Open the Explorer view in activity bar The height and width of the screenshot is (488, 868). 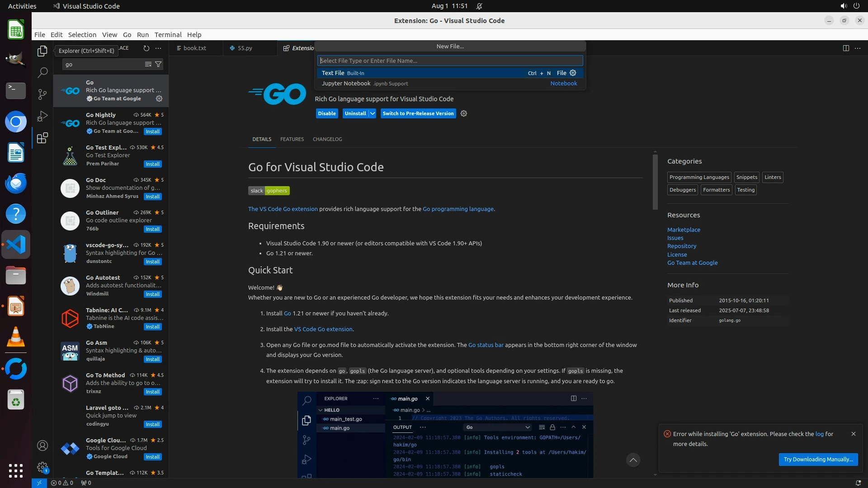click(x=42, y=51)
